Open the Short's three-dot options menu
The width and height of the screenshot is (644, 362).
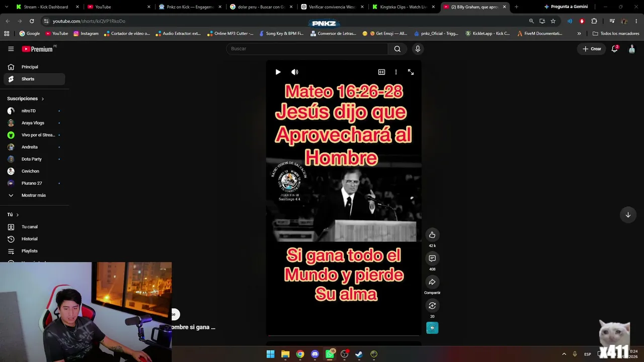tap(396, 72)
